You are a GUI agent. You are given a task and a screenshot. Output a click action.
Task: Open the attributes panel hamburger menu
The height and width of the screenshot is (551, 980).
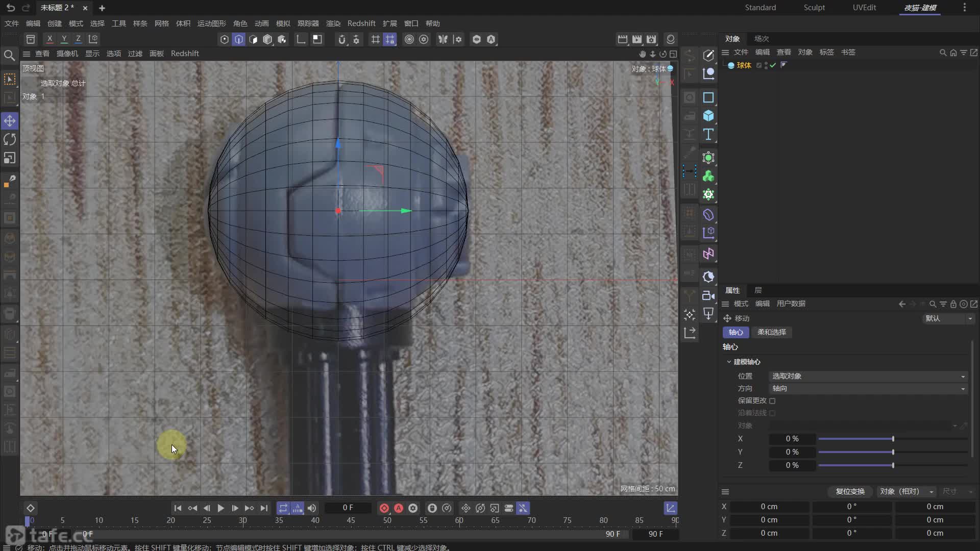pos(725,304)
